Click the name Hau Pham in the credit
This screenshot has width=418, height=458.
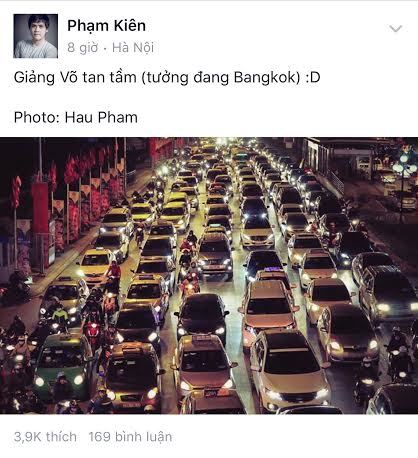click(x=101, y=117)
